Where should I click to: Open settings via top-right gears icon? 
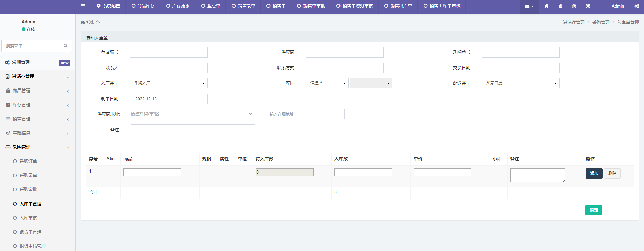[x=637, y=6]
